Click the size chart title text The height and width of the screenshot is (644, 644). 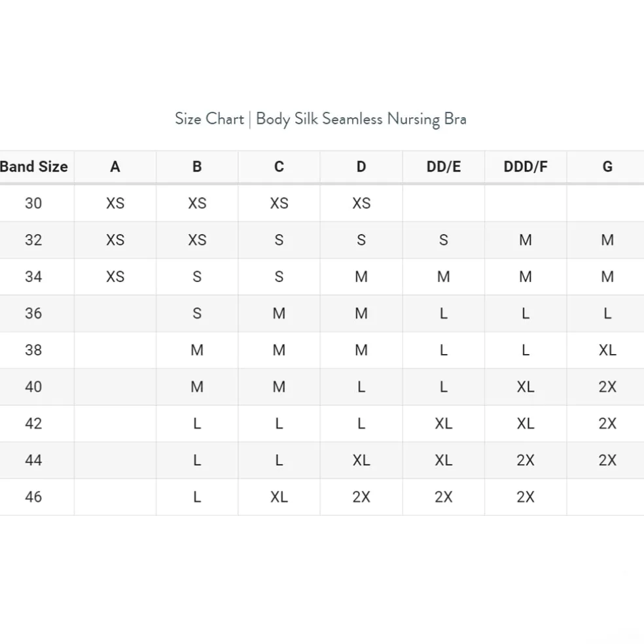tap(321, 119)
